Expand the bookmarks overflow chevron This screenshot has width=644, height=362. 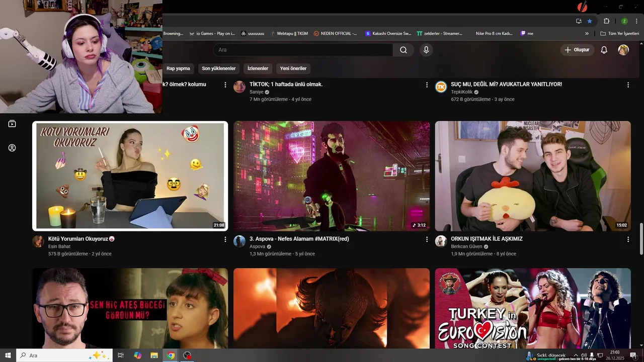tap(587, 34)
